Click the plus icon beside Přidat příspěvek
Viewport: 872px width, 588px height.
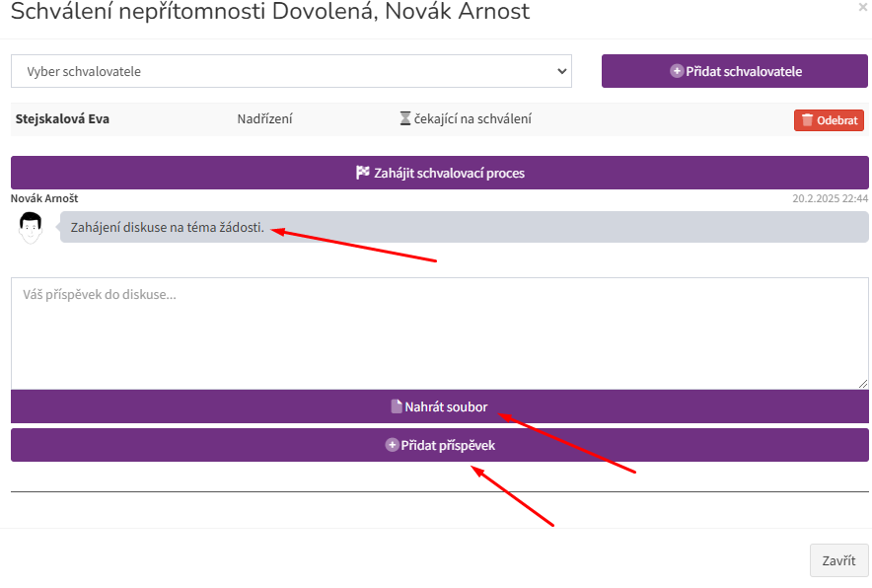(x=392, y=445)
